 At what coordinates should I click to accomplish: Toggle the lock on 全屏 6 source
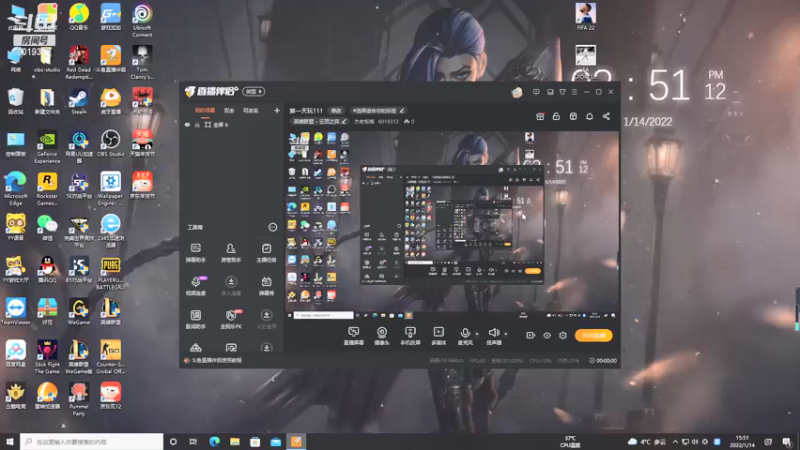[197, 124]
